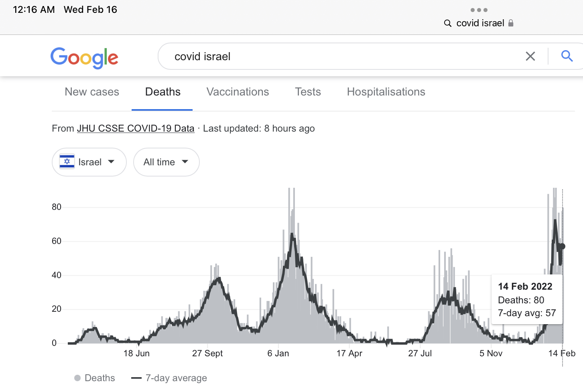
Task: Toggle the 7-day average legend item
Action: (169, 378)
